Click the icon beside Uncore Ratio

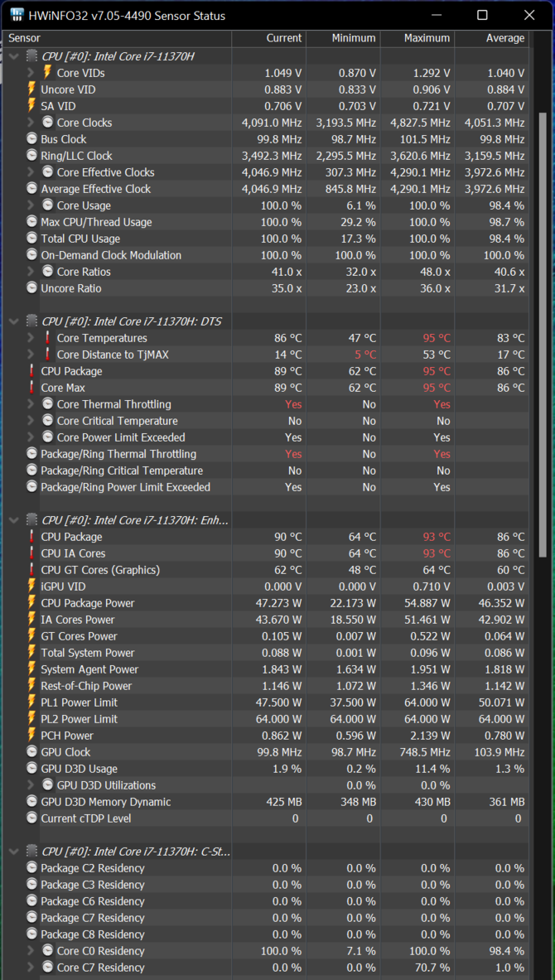[31, 287]
